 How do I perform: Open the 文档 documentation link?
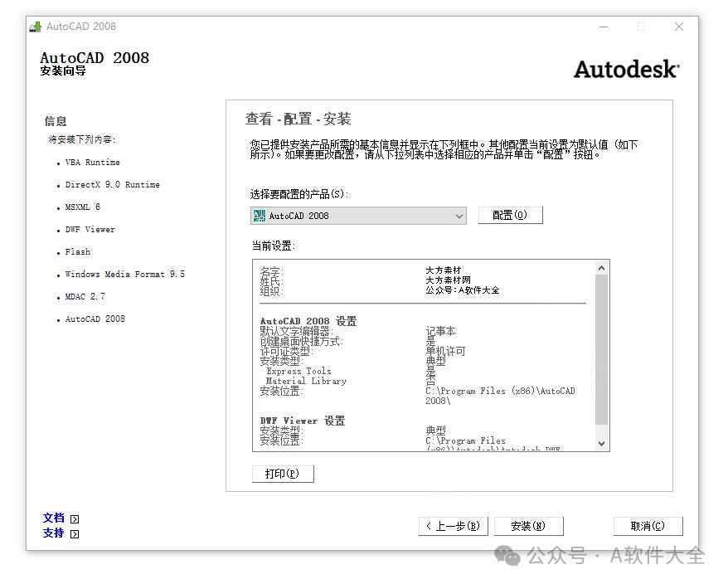tap(53, 518)
